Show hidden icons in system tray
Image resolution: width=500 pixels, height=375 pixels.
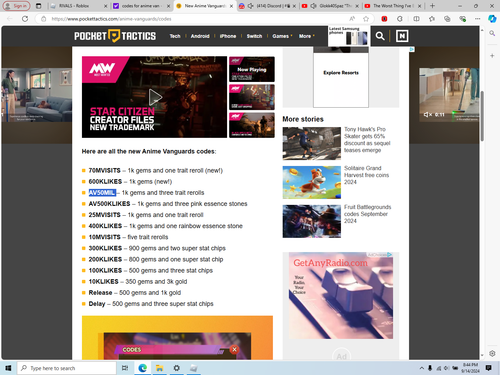(x=422, y=368)
